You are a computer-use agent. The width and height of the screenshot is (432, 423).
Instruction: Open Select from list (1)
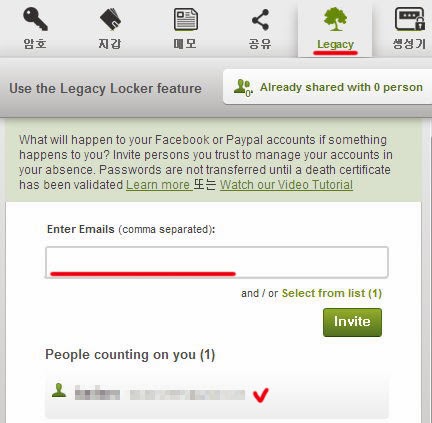[332, 293]
